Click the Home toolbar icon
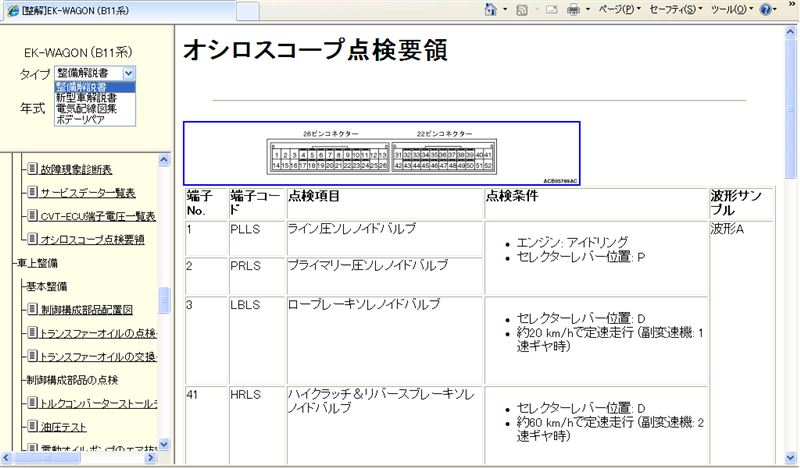The width and height of the screenshot is (800, 468). coord(490,9)
